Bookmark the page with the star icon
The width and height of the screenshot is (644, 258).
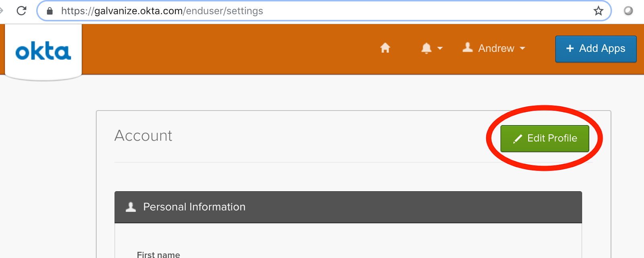click(599, 11)
